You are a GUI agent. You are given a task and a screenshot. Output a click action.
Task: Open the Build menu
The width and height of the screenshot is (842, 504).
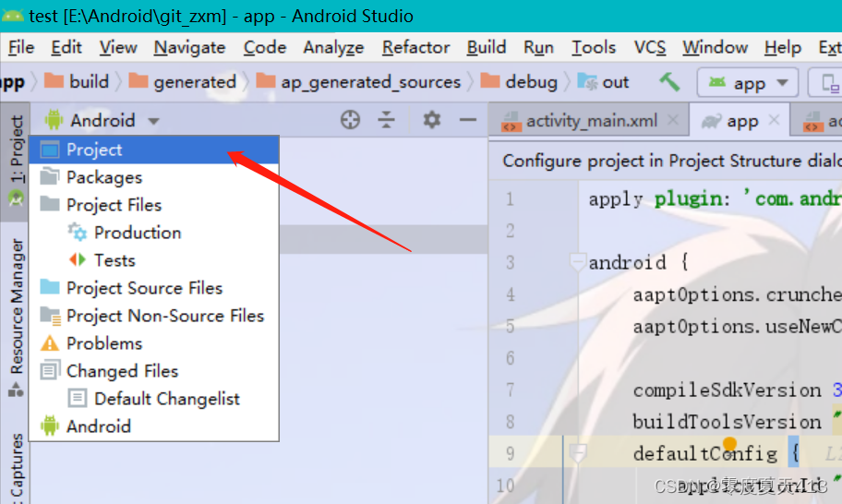point(487,48)
